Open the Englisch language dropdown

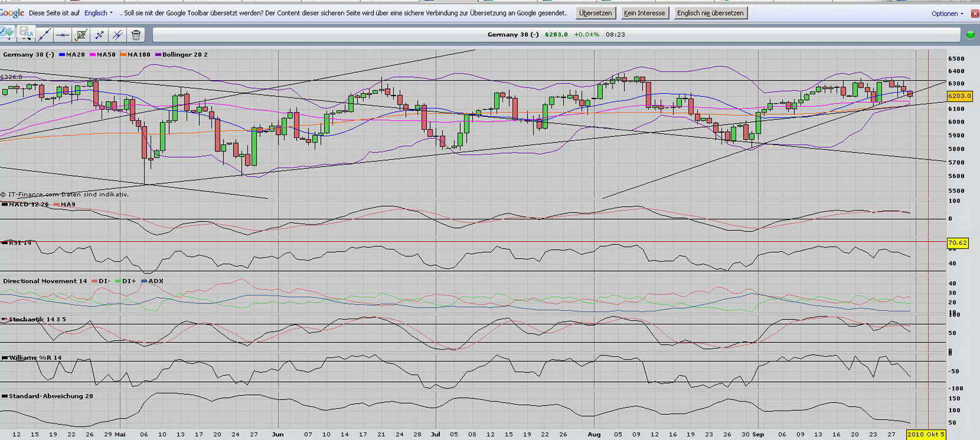[99, 13]
